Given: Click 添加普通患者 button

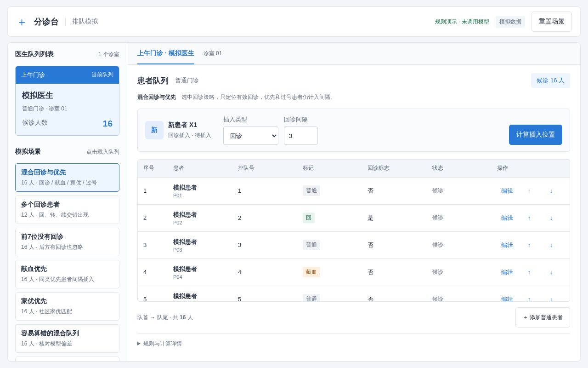Looking at the screenshot, I should (543, 317).
